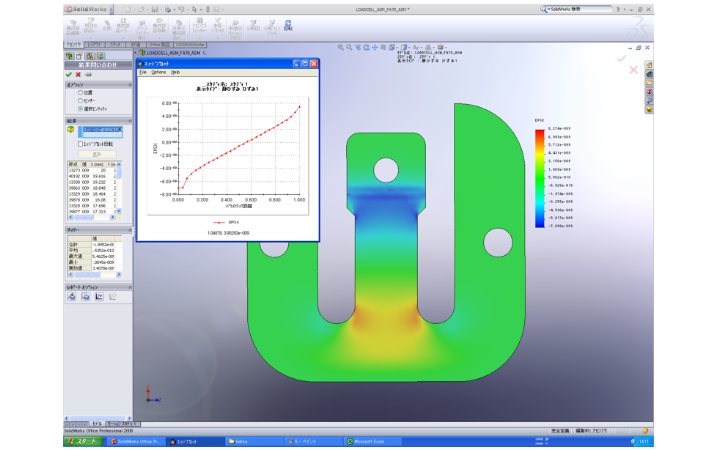720x450 pixels.
Task: Open the New document dropdown arrow
Action: click(134, 9)
